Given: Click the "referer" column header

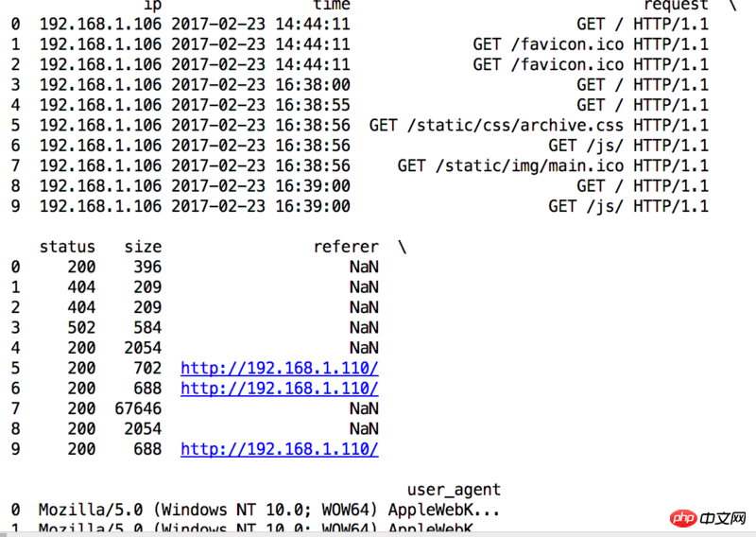Looking at the screenshot, I should point(346,247).
